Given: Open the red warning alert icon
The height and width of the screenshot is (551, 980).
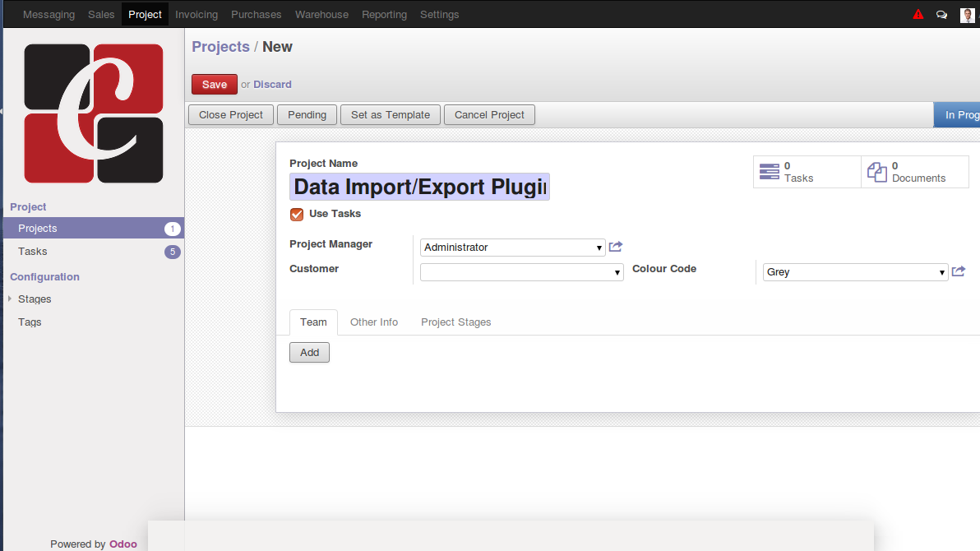Looking at the screenshot, I should pos(918,14).
